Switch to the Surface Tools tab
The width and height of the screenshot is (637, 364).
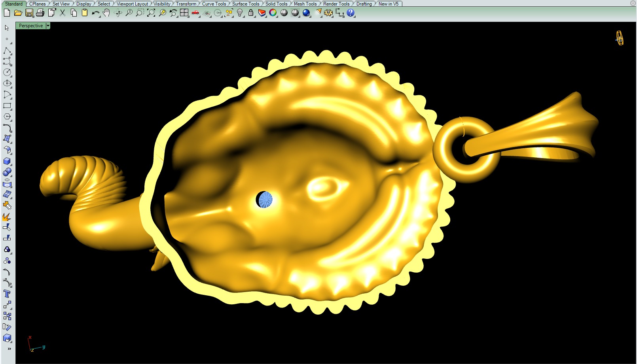(x=246, y=4)
